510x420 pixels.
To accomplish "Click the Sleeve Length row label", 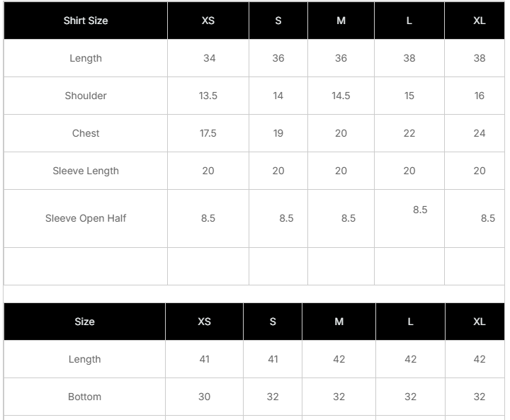I will point(86,171).
